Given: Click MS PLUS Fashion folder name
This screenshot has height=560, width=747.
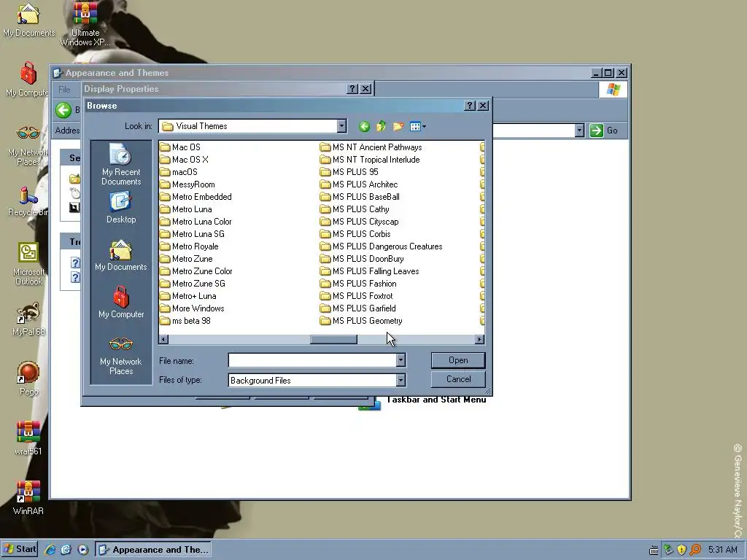Looking at the screenshot, I should (x=365, y=284).
